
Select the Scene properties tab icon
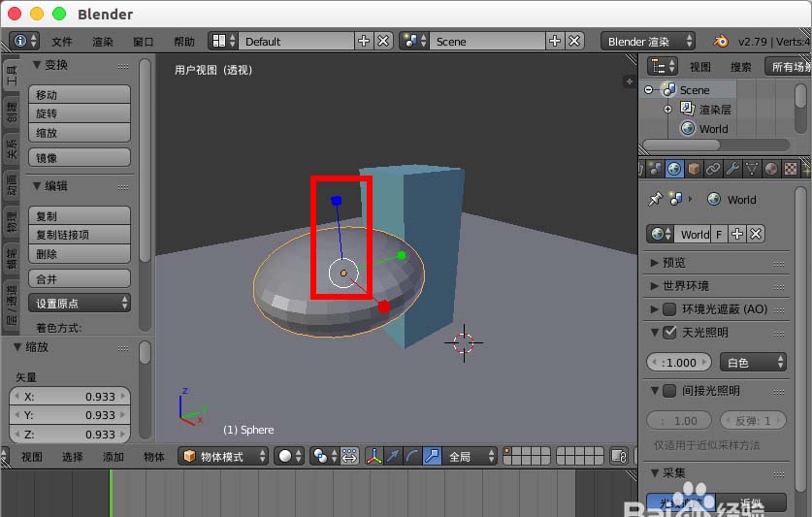[655, 169]
